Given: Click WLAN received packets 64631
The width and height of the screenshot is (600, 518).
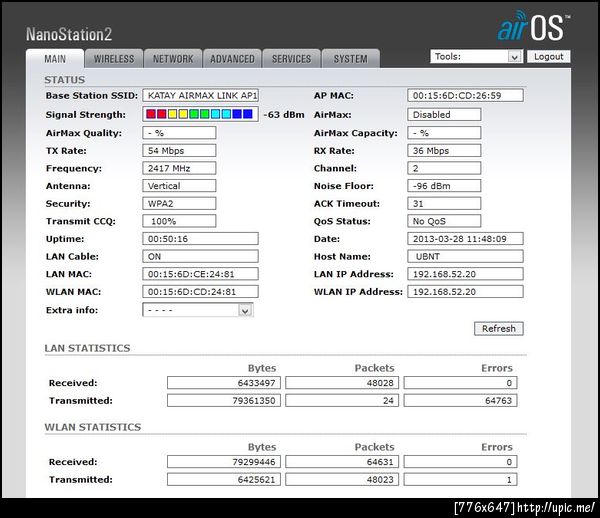Looking at the screenshot, I should click(342, 462).
